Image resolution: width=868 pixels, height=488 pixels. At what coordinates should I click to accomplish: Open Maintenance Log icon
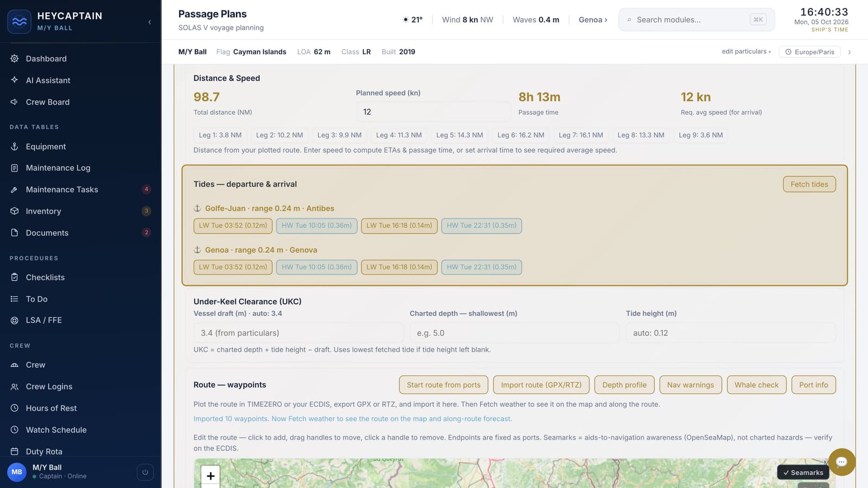click(15, 168)
